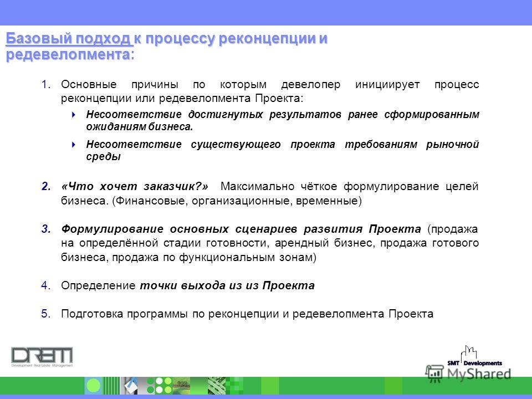The width and height of the screenshot is (532, 399).
Task: Click the SMT Developments logo
Action: pyautogui.click(x=474, y=356)
